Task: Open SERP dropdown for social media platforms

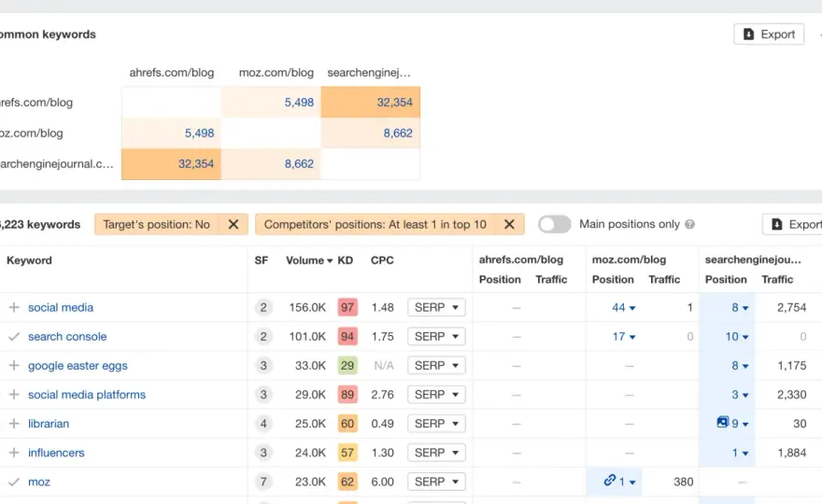Action: point(436,395)
